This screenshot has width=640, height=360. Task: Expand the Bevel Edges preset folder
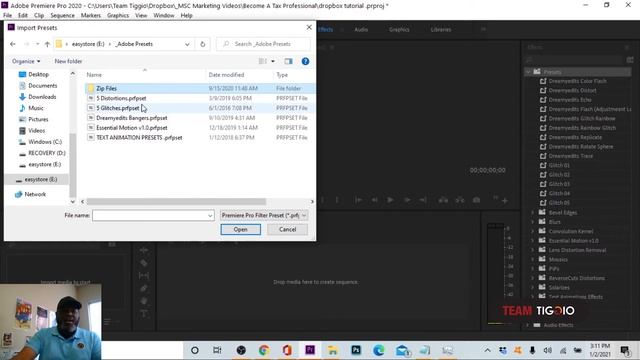532,213
